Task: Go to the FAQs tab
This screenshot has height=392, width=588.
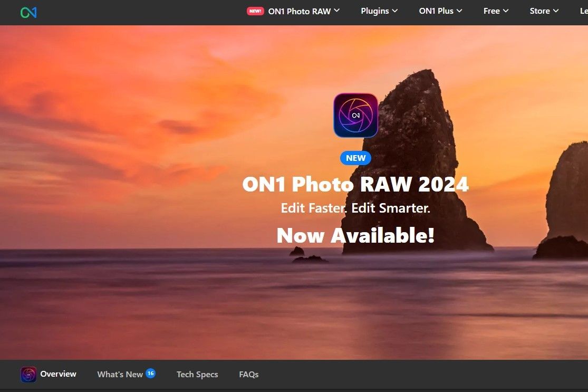Action: click(x=248, y=375)
